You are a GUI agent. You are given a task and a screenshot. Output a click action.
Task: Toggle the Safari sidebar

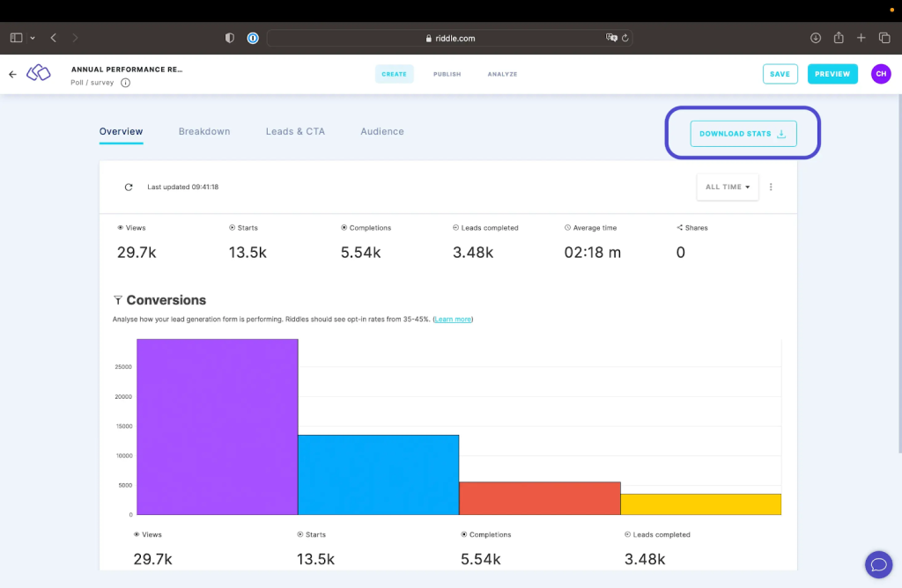click(16, 38)
